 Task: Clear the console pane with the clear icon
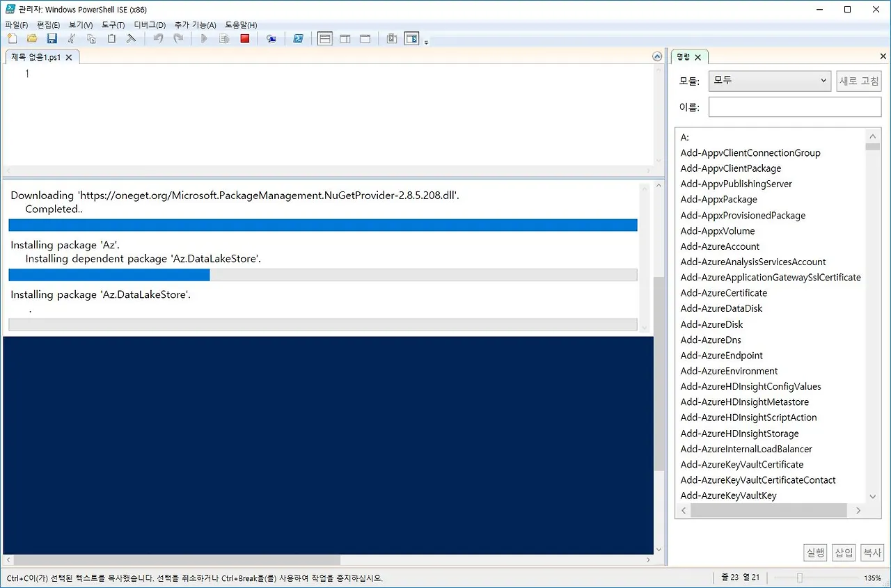[x=131, y=39]
